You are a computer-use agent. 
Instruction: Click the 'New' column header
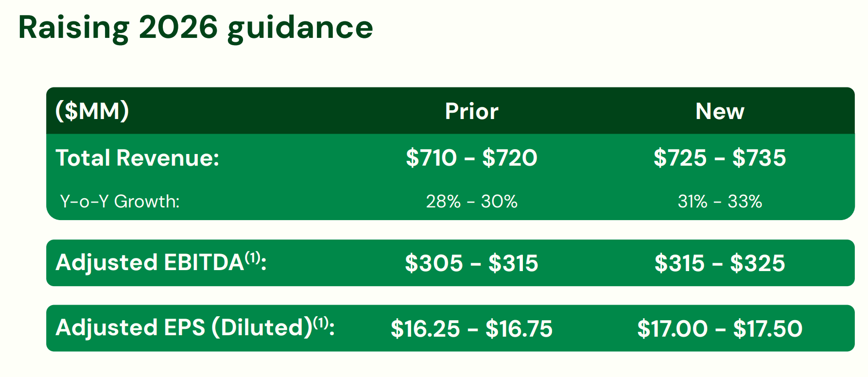coord(720,111)
